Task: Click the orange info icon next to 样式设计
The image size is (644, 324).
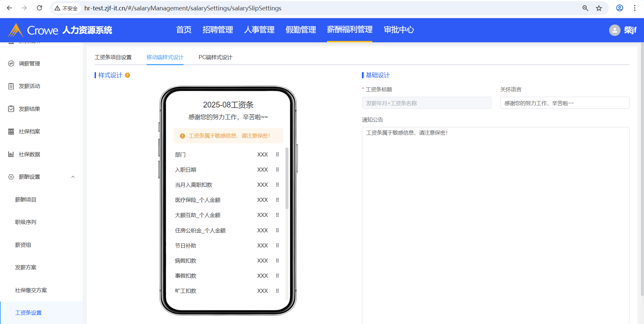Action: click(127, 75)
